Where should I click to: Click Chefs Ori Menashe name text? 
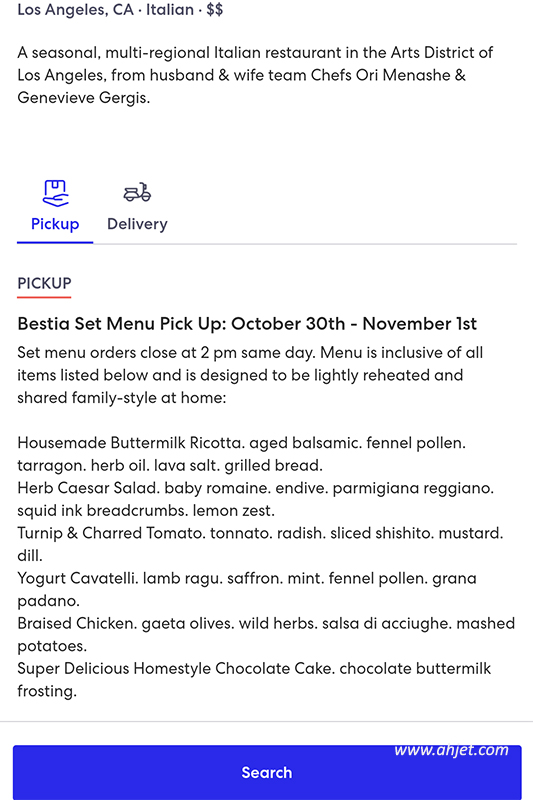click(x=382, y=75)
